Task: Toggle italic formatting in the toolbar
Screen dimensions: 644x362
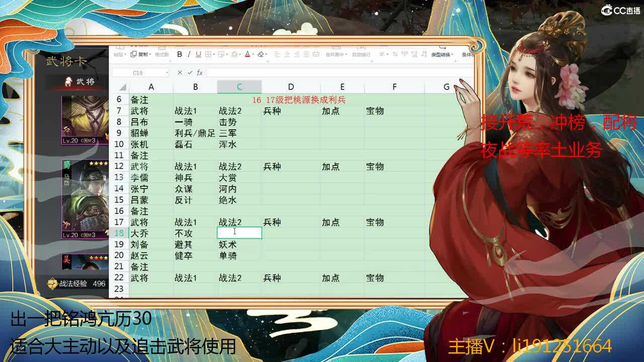Action: pyautogui.click(x=189, y=54)
